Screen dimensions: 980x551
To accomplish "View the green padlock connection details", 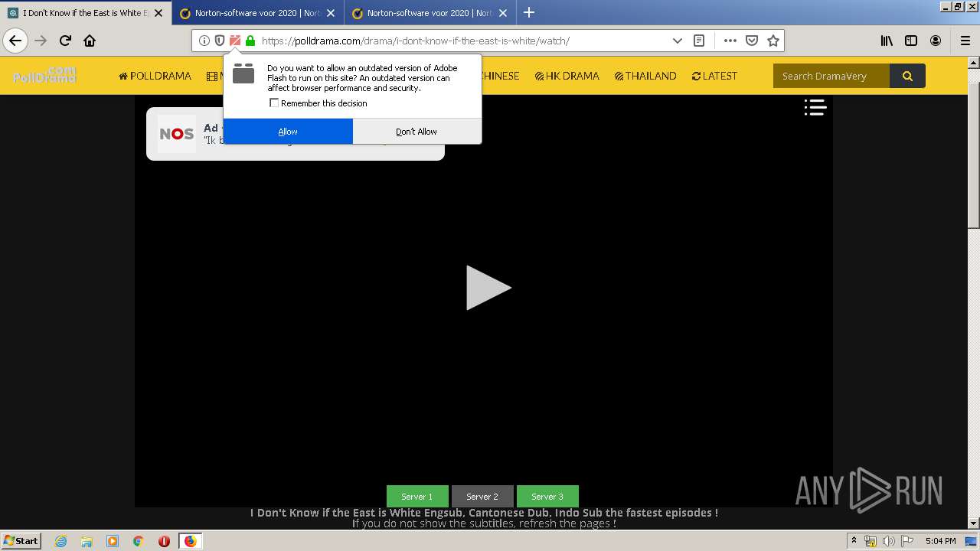I will click(250, 41).
